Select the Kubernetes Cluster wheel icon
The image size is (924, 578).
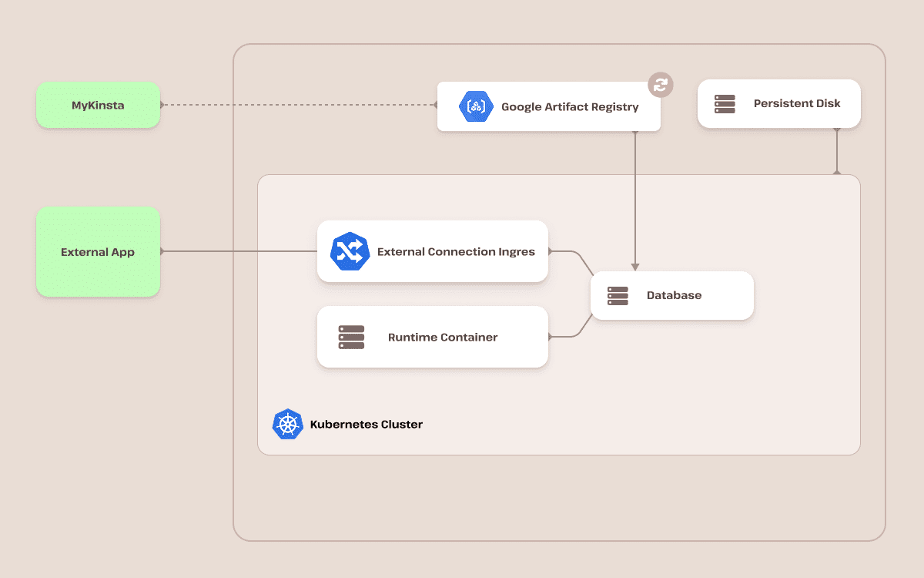click(286, 423)
